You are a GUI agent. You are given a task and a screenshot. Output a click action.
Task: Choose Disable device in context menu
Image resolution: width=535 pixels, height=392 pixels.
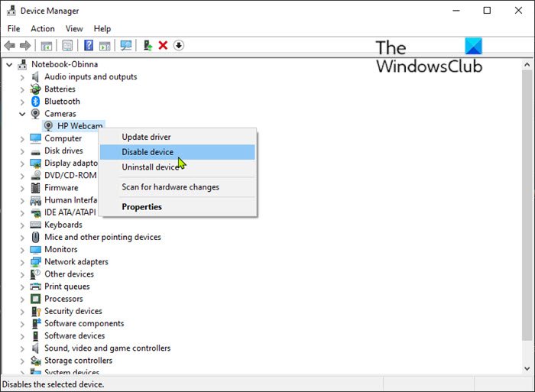177,152
